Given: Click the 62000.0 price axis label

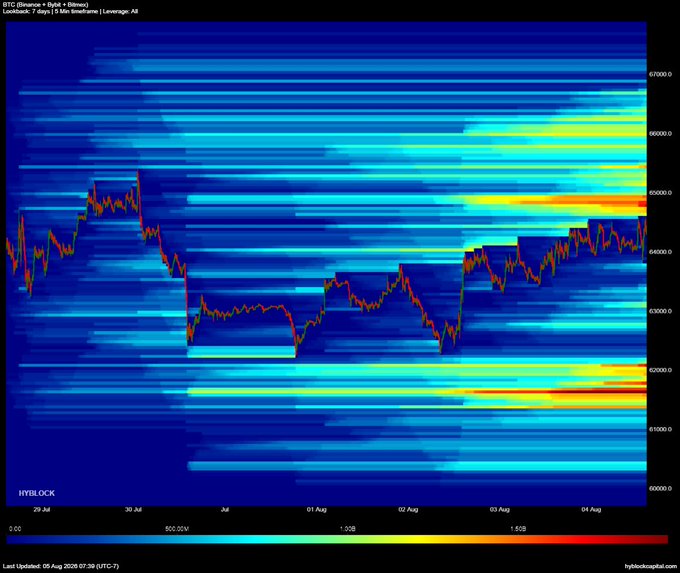Looking at the screenshot, I should (660, 370).
